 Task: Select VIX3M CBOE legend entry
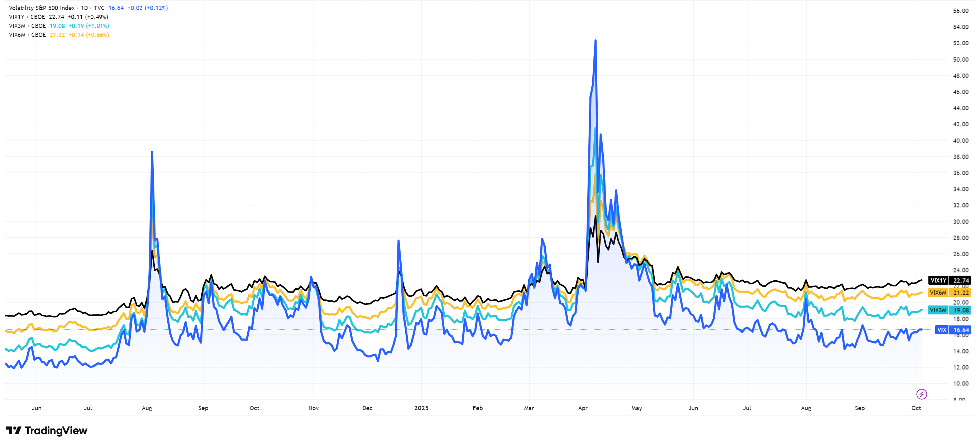27,26
